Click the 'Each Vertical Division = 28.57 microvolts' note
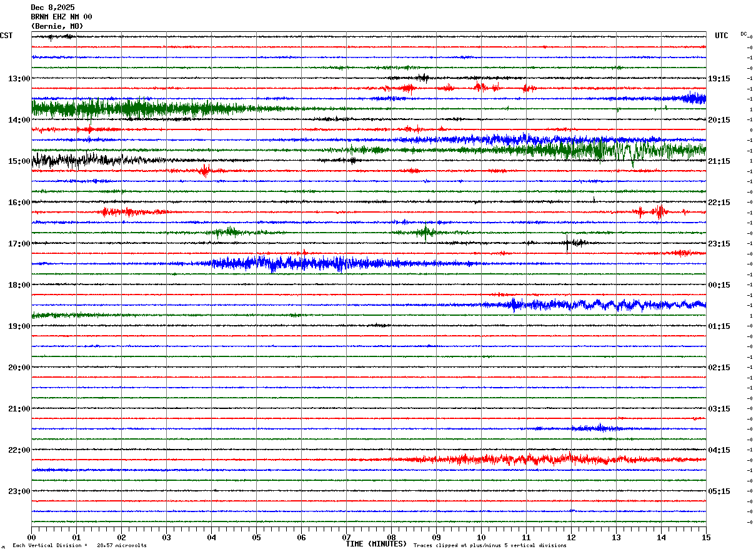The image size is (756, 554). coord(79,546)
